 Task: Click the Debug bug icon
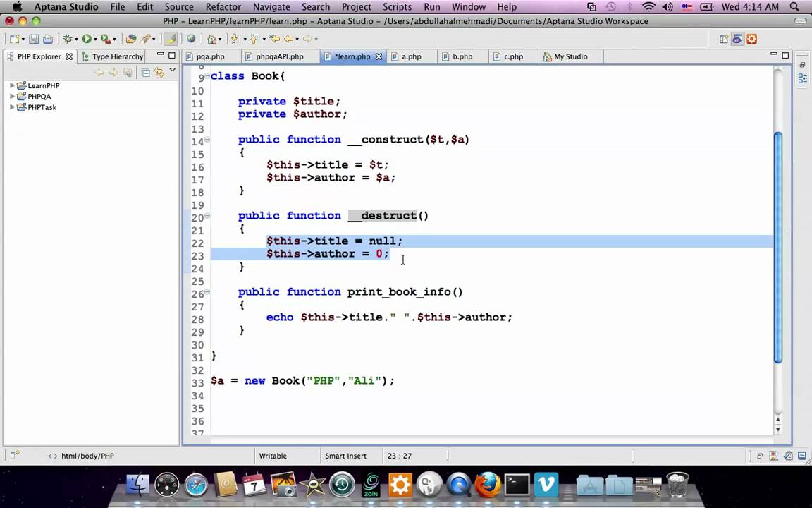(68, 39)
